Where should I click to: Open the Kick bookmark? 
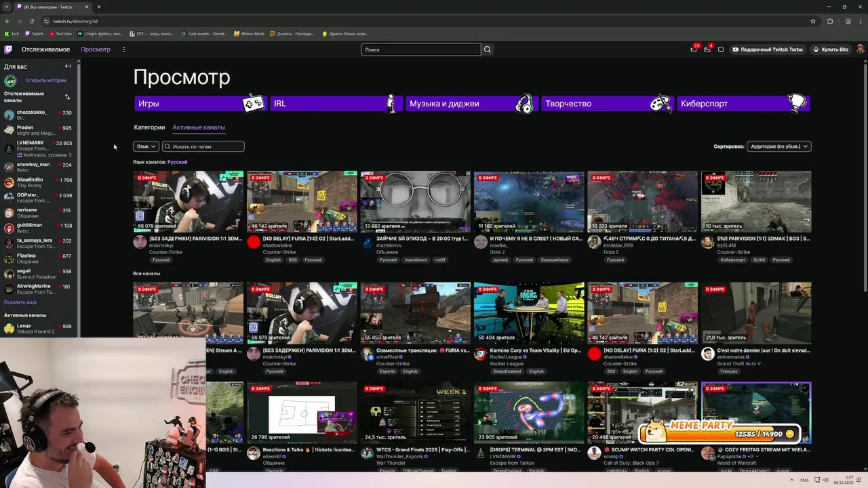12,33
